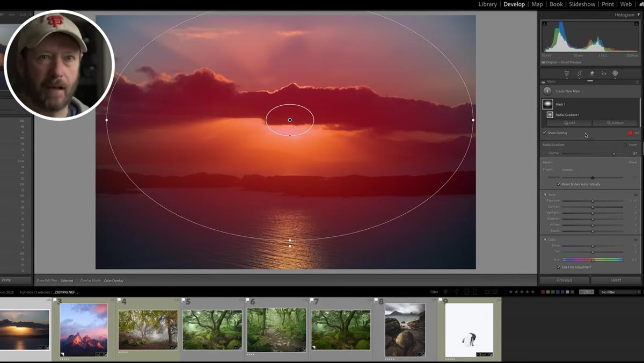Viewport: 644px width, 363px height.
Task: Click the overlay red color swatch
Action: (x=630, y=133)
